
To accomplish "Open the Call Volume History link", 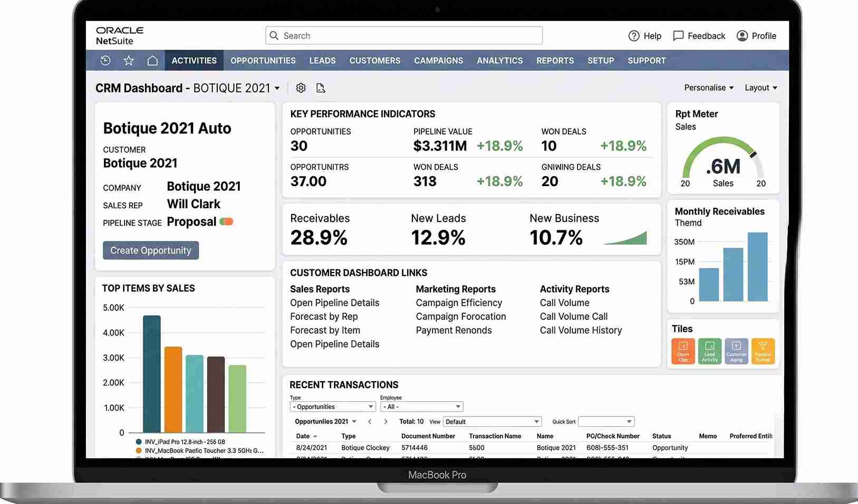I will 581,331.
